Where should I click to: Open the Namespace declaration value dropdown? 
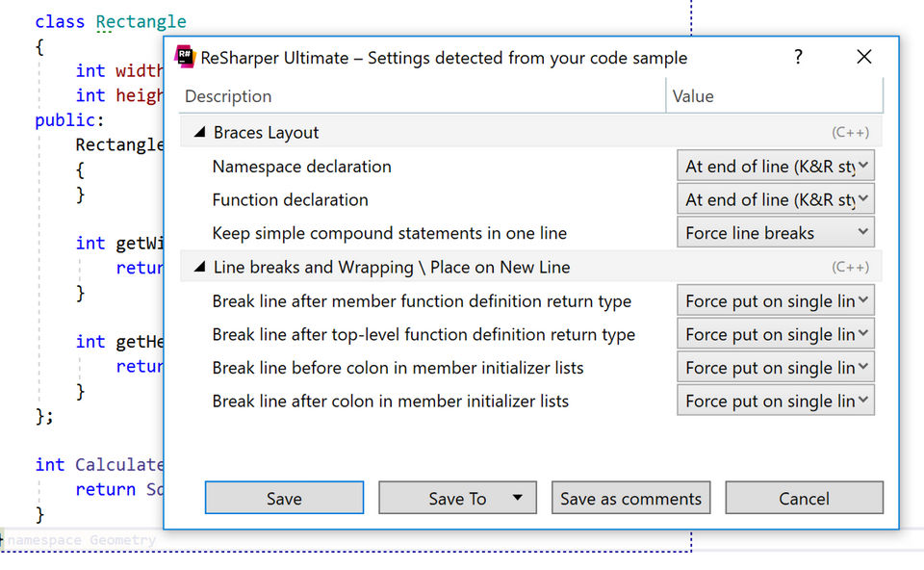click(x=776, y=167)
